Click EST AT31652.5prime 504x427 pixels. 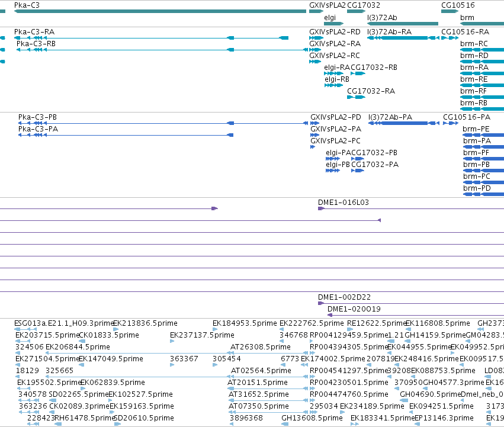[x=268, y=400]
